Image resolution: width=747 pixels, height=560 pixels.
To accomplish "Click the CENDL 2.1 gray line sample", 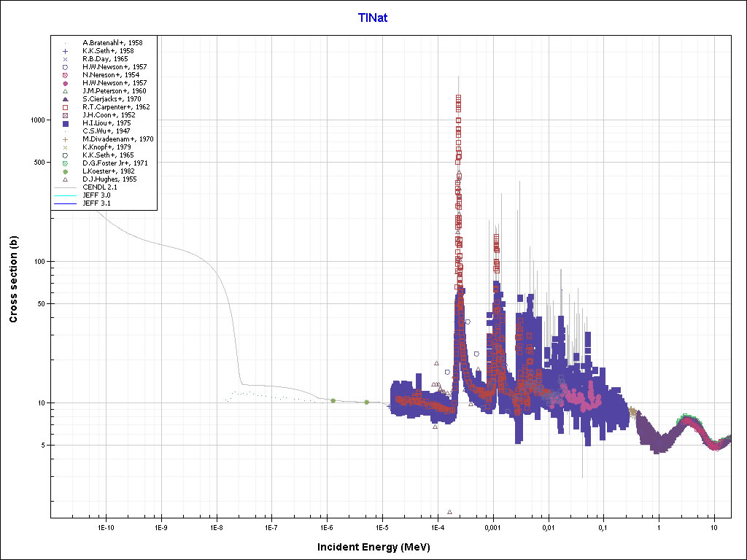I will (x=66, y=187).
